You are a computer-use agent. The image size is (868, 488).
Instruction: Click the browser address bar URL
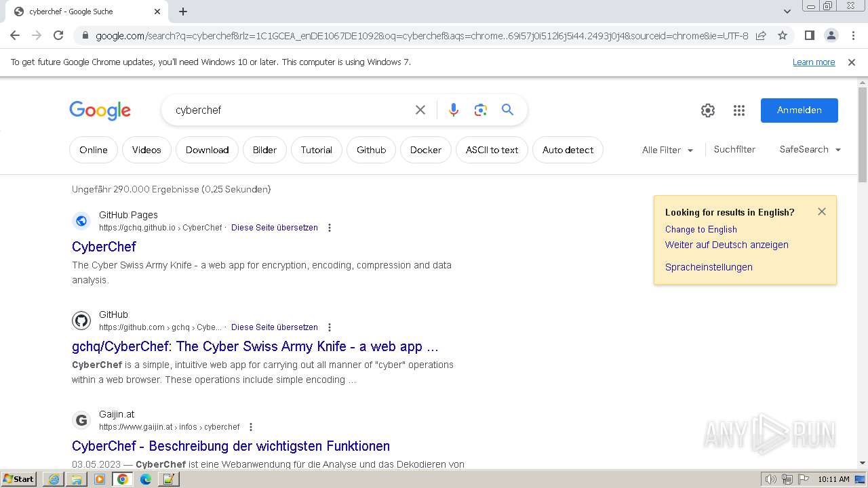pos(422,36)
